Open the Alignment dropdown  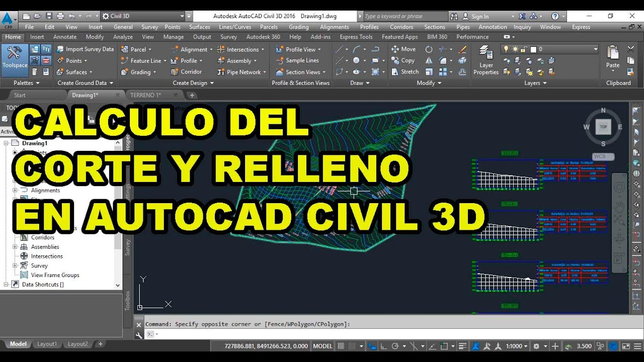192,49
